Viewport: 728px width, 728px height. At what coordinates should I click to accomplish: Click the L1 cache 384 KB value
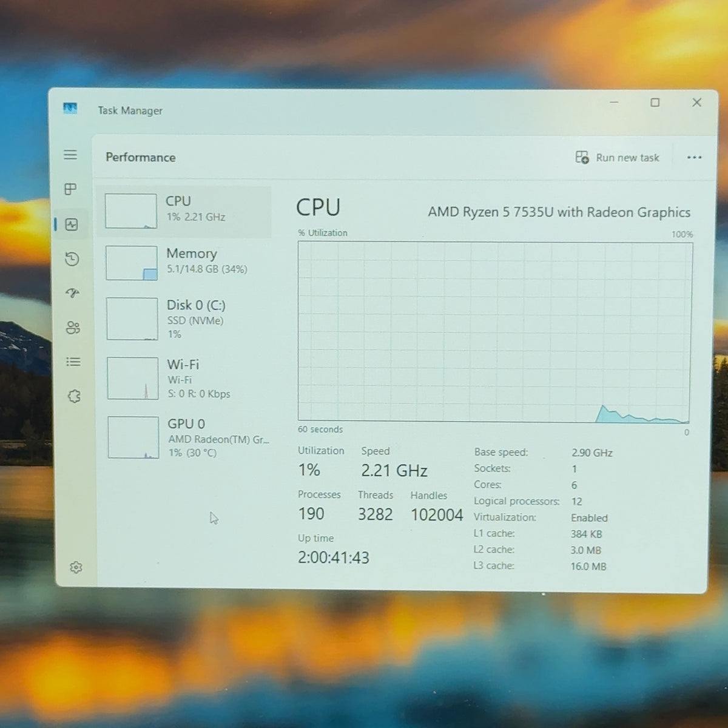(586, 534)
